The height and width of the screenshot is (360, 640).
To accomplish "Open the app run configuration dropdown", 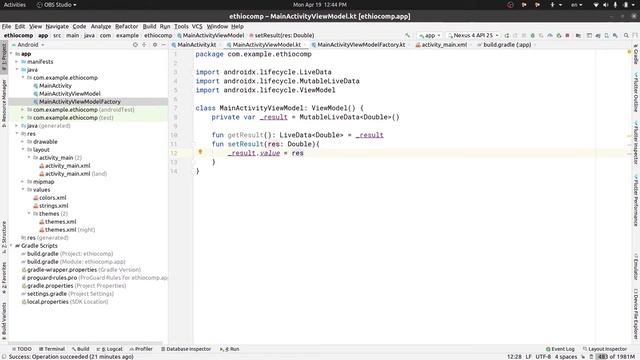I will coord(429,36).
